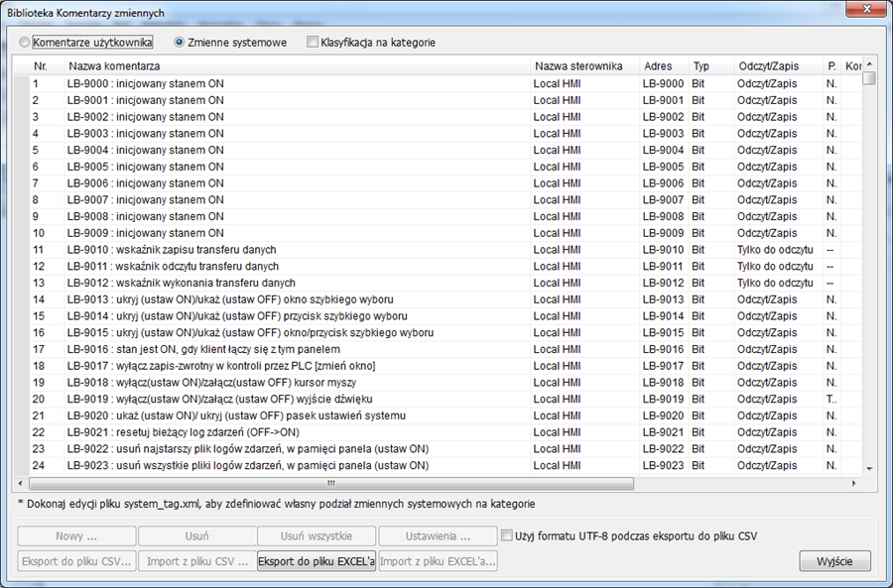Click the horizontal scrollbar left arrow
The height and width of the screenshot is (588, 893).
pos(21,483)
